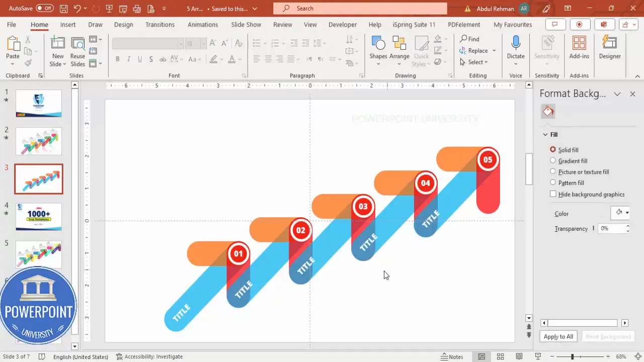Open the iSpring Suite 11 tab

(414, 24)
